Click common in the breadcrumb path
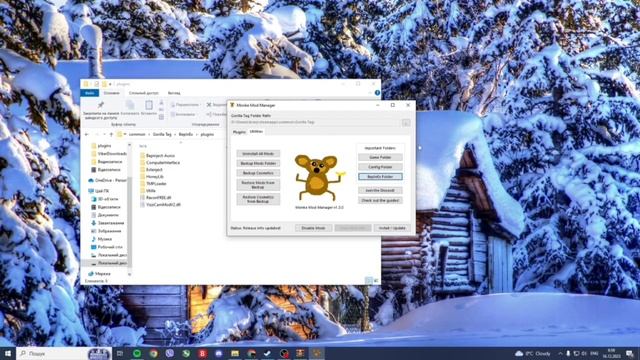This screenshot has height=360, width=640. [137, 134]
